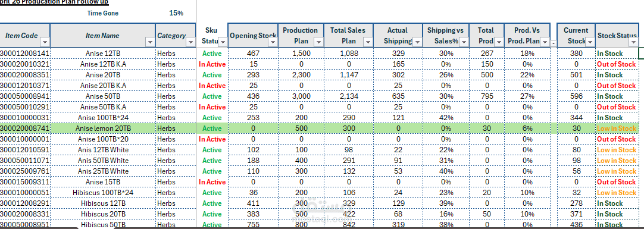Select the Hibiscus 100TB*24 cell

103,193
